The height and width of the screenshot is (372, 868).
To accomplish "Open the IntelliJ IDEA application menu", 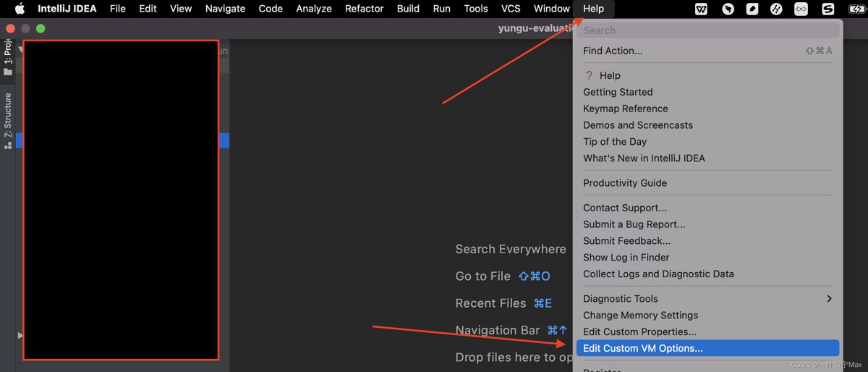I will click(x=67, y=9).
